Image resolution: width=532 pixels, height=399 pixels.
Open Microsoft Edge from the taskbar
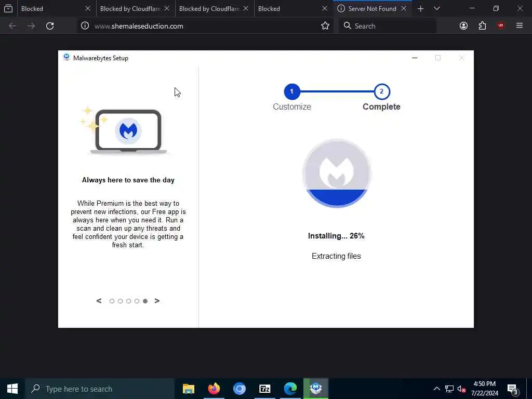click(x=290, y=389)
